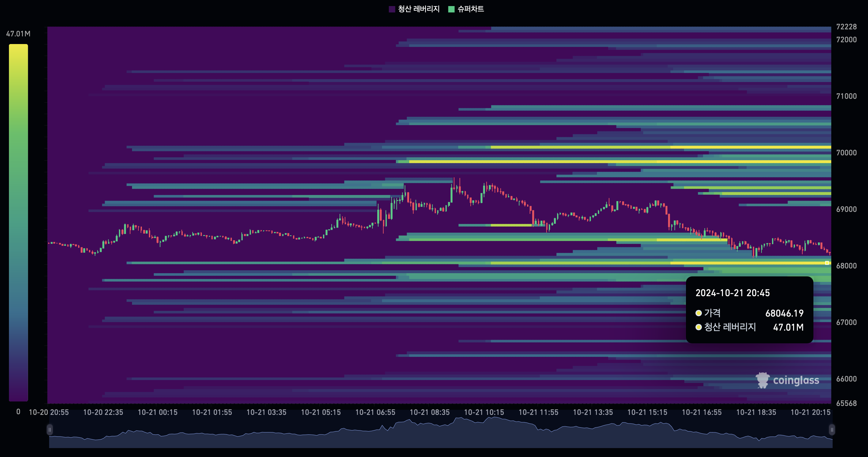Click the 72228 price axis label

(x=846, y=26)
